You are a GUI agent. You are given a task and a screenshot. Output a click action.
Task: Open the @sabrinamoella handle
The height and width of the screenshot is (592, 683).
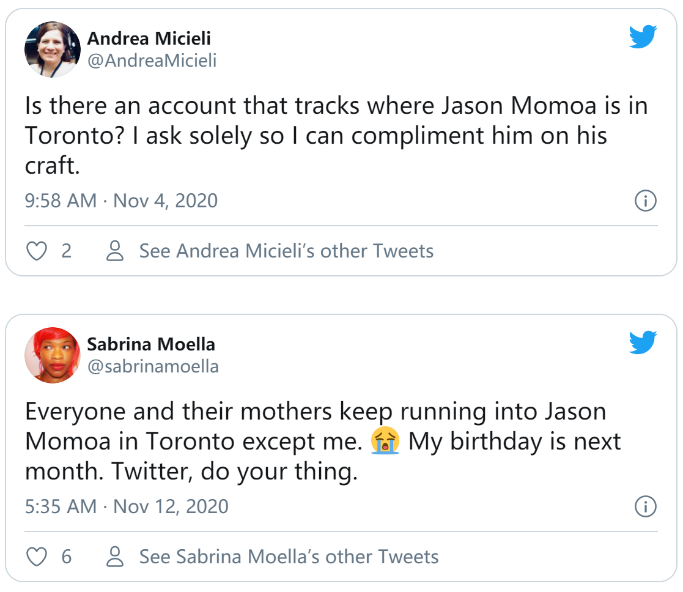[x=153, y=366]
